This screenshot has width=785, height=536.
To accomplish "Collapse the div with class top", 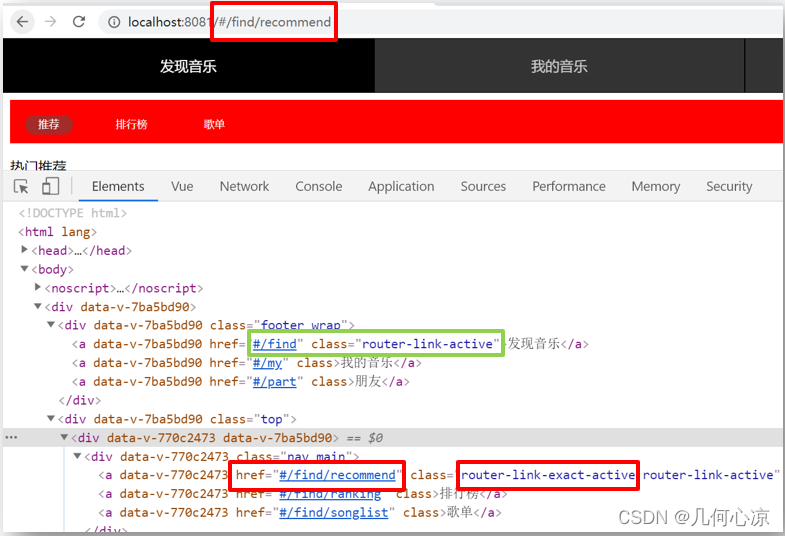I will click(51, 418).
